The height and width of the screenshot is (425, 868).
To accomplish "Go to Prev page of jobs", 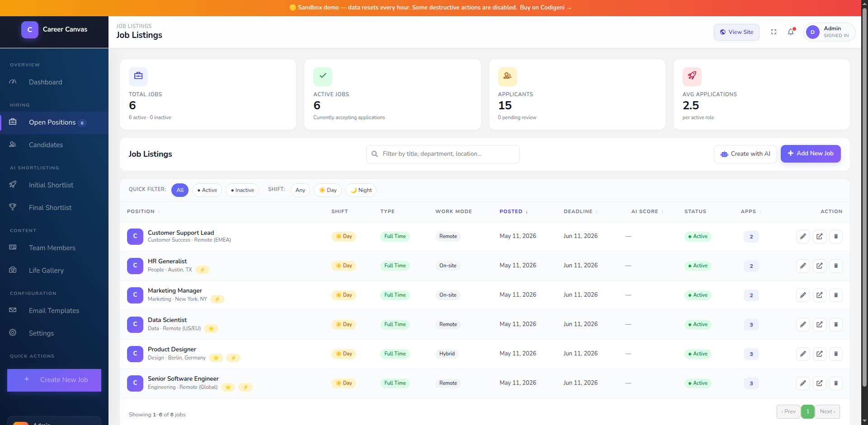I will (788, 411).
